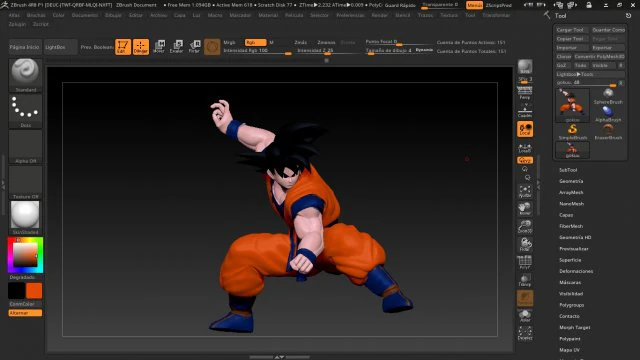
Task: Expand the Deformaciones section
Action: 576,271
